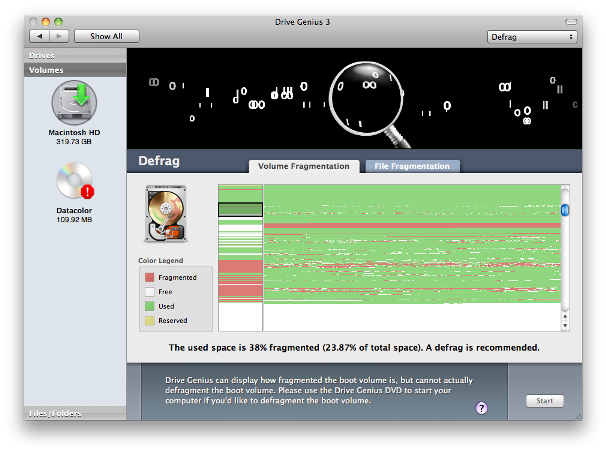The height and width of the screenshot is (453, 606).
Task: Click the toolbar toggle pill in title bar
Action: 571,22
